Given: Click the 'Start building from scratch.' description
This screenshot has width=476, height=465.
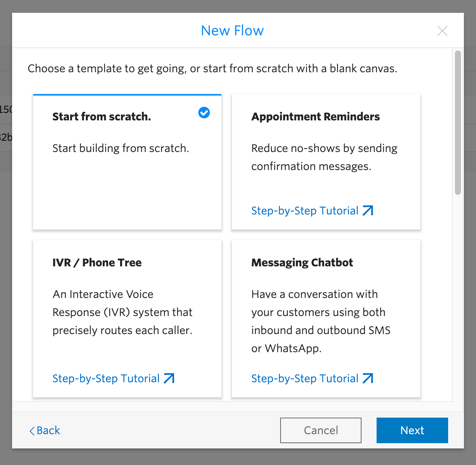Looking at the screenshot, I should click(x=121, y=148).
